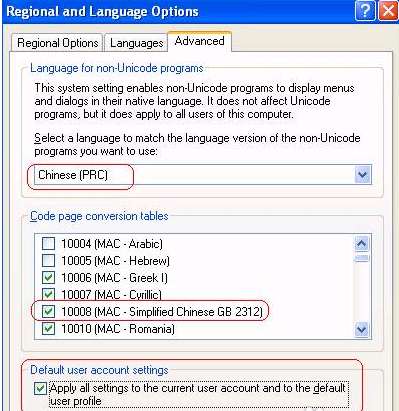Open the Languages tab

tap(136, 43)
